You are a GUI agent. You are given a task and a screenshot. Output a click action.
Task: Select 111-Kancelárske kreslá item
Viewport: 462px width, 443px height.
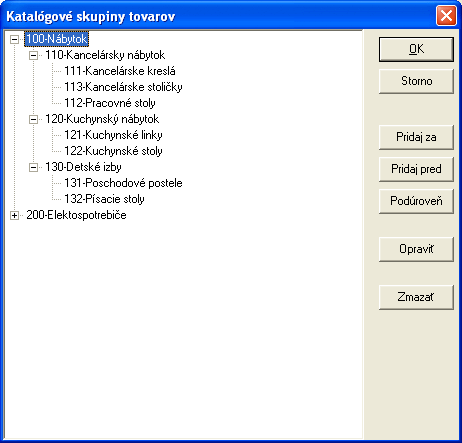[x=120, y=71]
